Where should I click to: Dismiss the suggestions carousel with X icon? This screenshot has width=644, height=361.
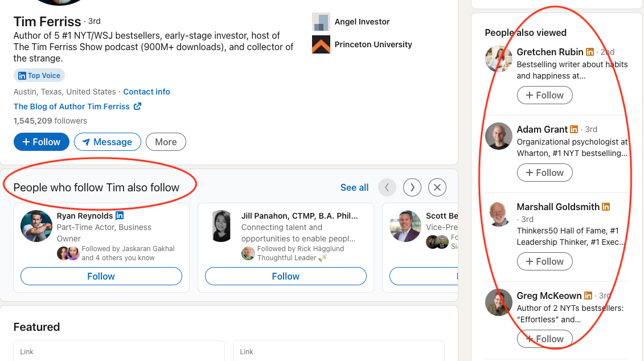[x=437, y=187]
